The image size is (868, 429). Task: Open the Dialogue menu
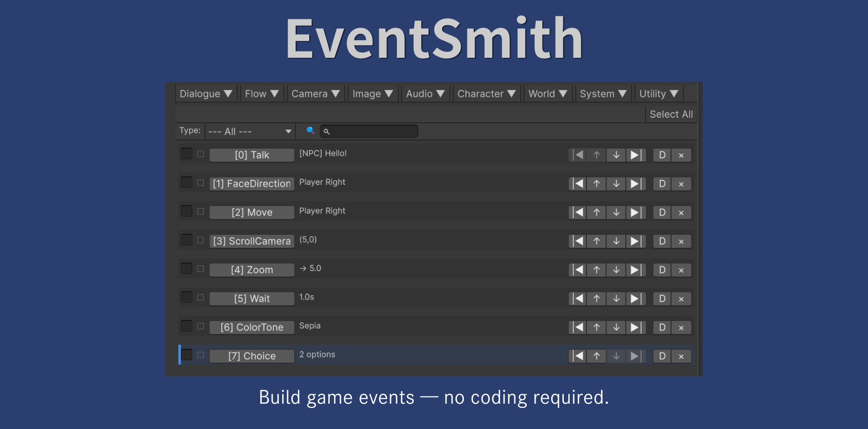(206, 93)
